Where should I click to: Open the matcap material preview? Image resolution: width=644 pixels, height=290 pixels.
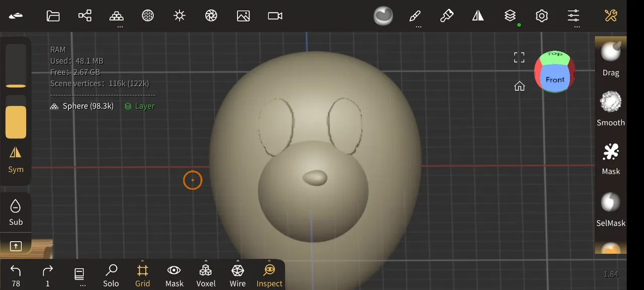point(383,16)
